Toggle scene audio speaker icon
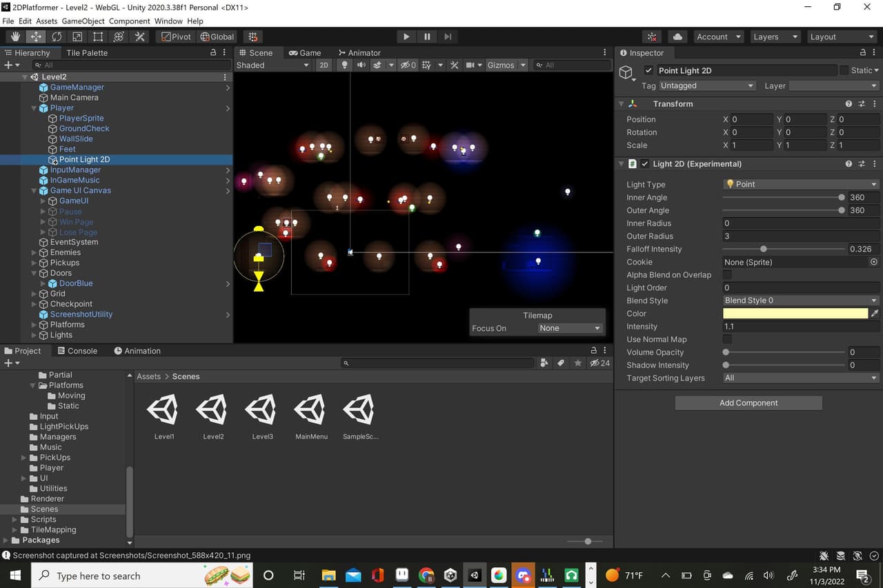This screenshot has width=883, height=588. pyautogui.click(x=361, y=65)
